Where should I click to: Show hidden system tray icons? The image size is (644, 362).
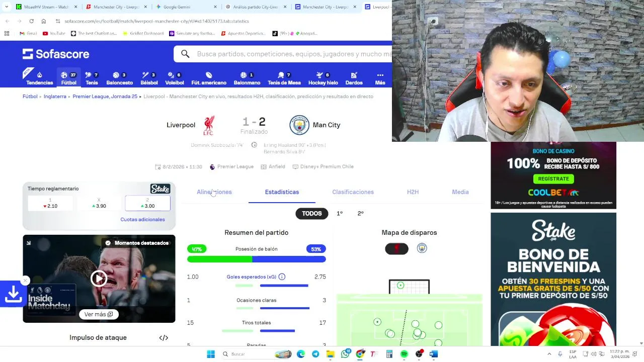[549, 354]
